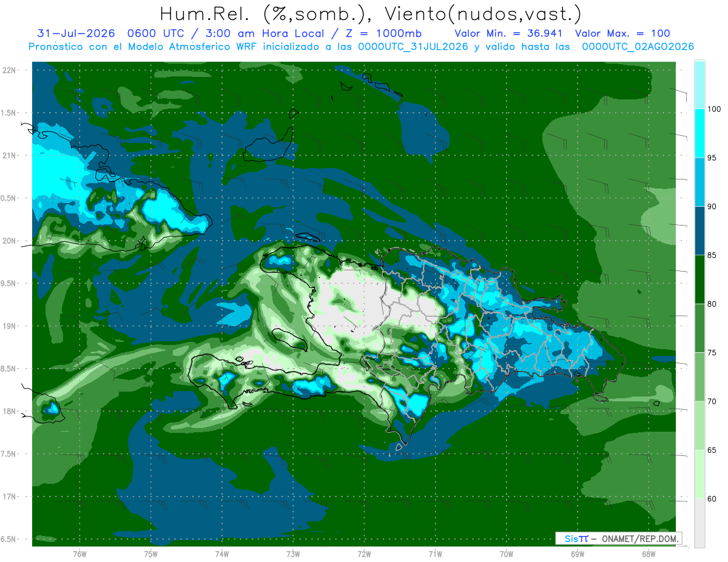The height and width of the screenshot is (562, 728).
Task: Click the '75W' longitude label
Action: coord(151,554)
